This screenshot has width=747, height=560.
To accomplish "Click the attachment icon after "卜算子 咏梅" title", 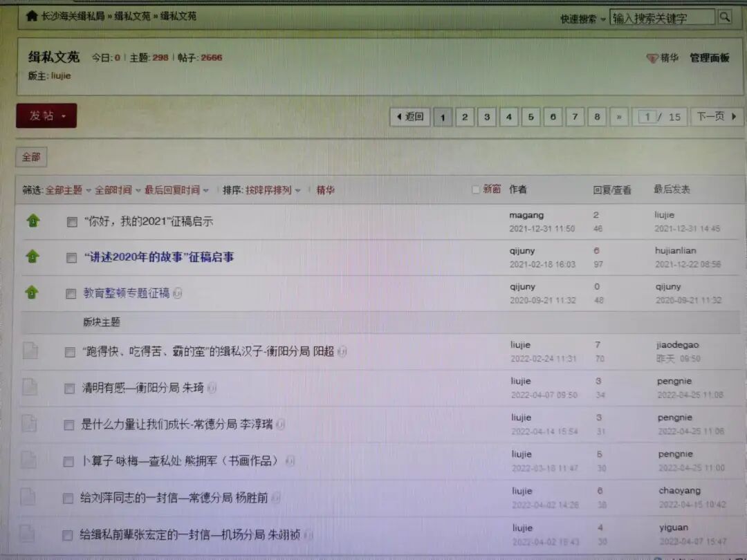I will point(290,460).
